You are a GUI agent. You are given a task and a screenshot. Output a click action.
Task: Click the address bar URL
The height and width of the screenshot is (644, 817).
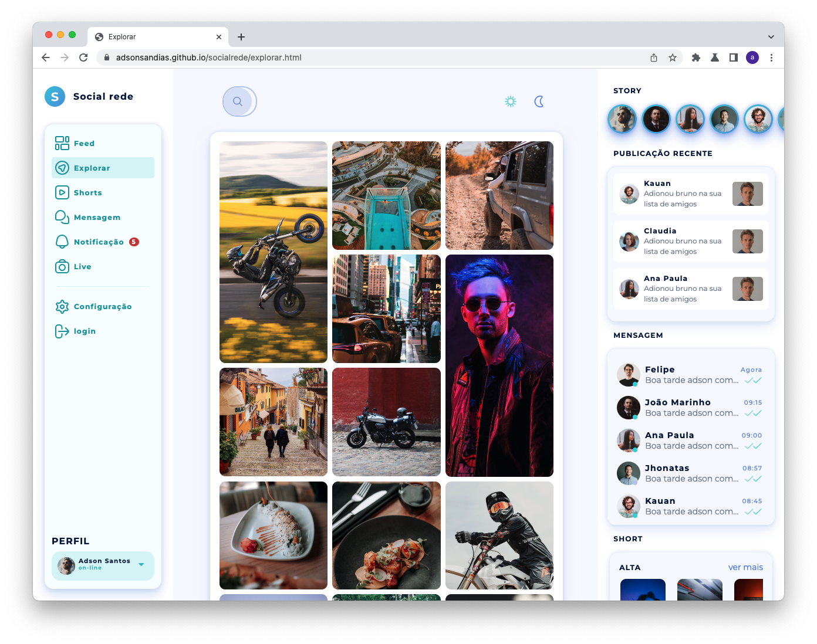[208, 57]
